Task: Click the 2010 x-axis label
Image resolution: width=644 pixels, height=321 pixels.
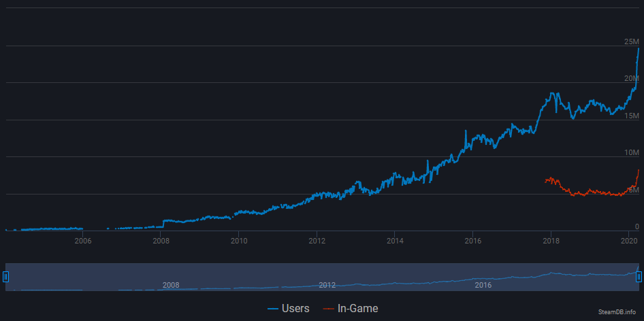Action: tap(239, 241)
